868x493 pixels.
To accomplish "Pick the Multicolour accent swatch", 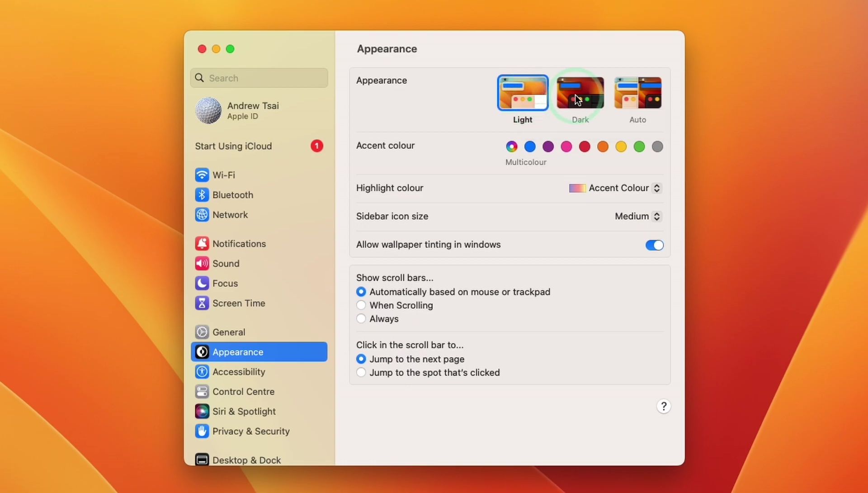I will [x=512, y=147].
